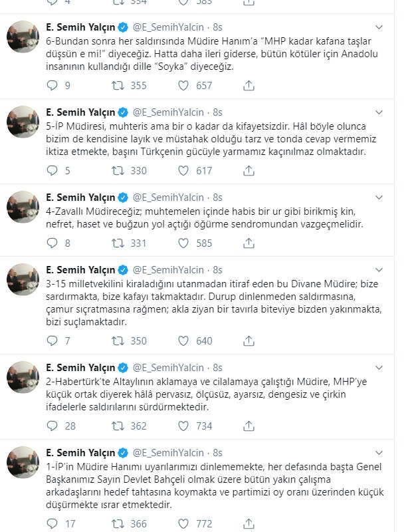This screenshot has width=404, height=532.
Task: Share the tweet starting '3-15 milletvekilini'
Action: pyautogui.click(x=249, y=341)
